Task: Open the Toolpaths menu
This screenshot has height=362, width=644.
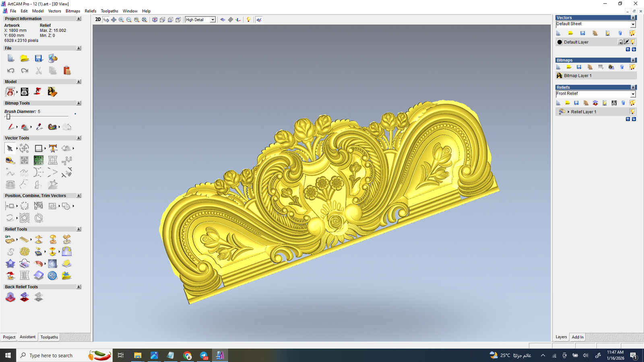Action: (x=109, y=11)
